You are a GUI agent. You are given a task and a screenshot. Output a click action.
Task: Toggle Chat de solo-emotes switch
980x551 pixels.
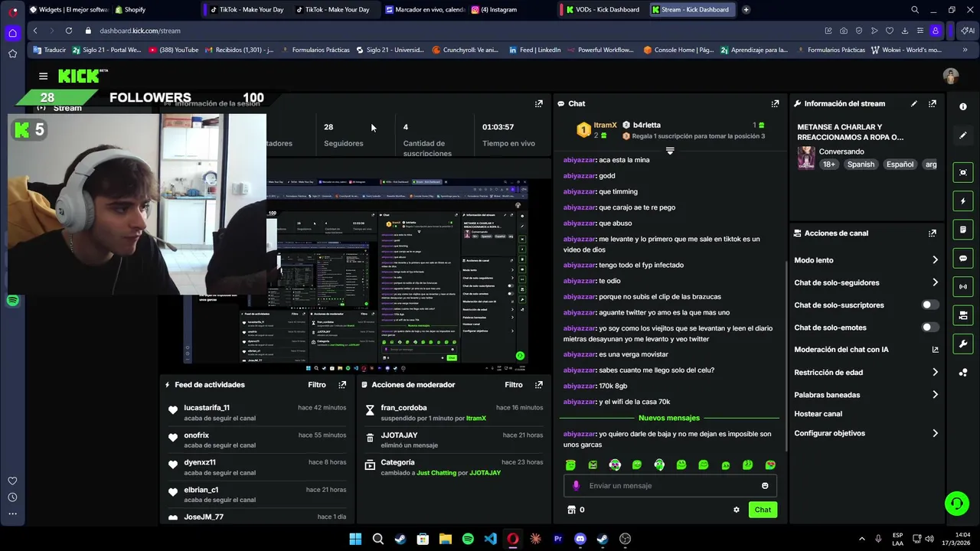coord(929,328)
